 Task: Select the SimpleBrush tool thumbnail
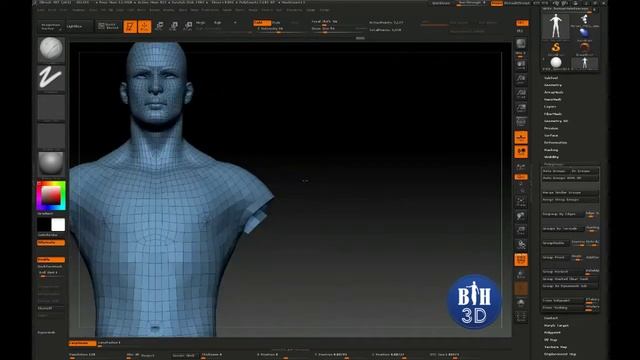556,48
